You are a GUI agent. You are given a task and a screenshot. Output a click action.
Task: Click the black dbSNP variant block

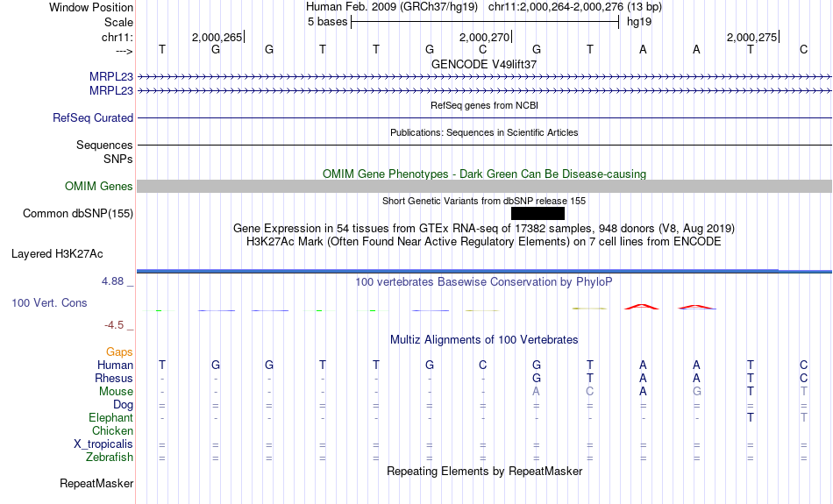coord(538,214)
